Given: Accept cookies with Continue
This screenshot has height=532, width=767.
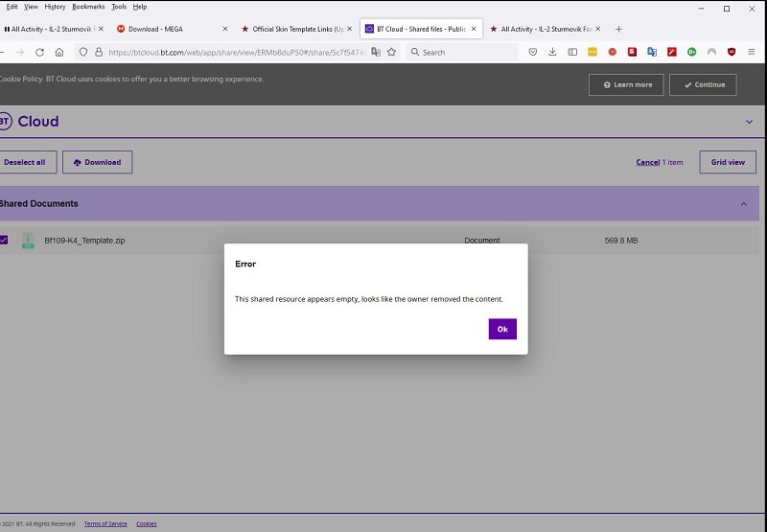Looking at the screenshot, I should tap(703, 84).
